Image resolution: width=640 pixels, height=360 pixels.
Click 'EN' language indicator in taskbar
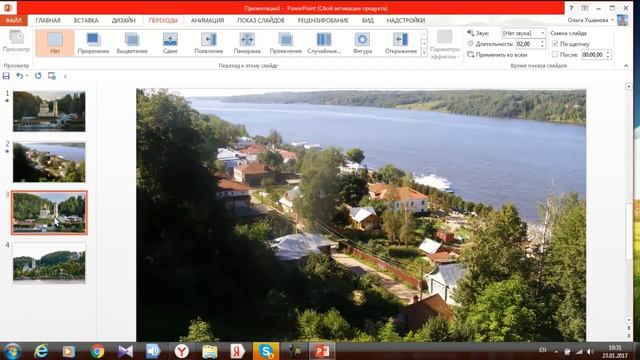click(x=542, y=350)
